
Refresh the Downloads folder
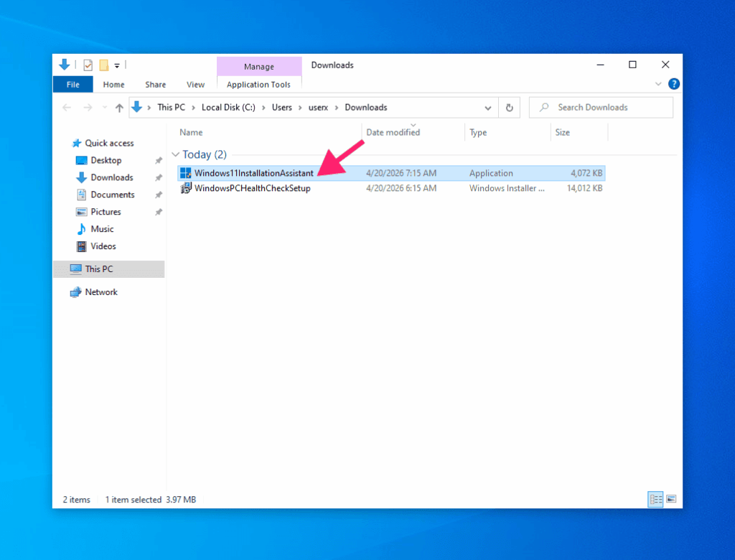tap(509, 108)
